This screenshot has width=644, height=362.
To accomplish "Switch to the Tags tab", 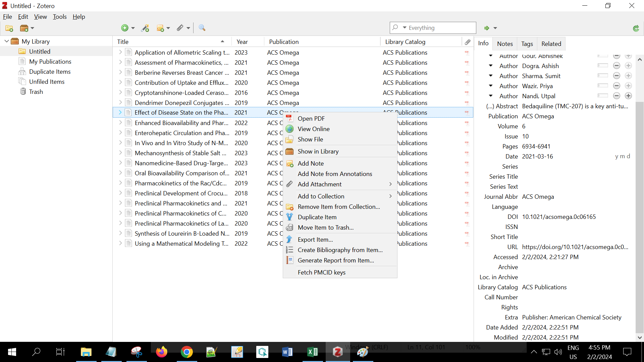I will coord(527,44).
